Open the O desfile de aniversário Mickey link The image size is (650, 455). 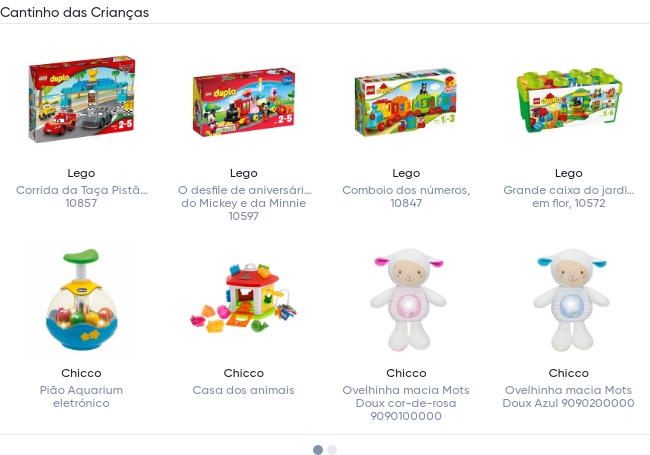click(244, 203)
